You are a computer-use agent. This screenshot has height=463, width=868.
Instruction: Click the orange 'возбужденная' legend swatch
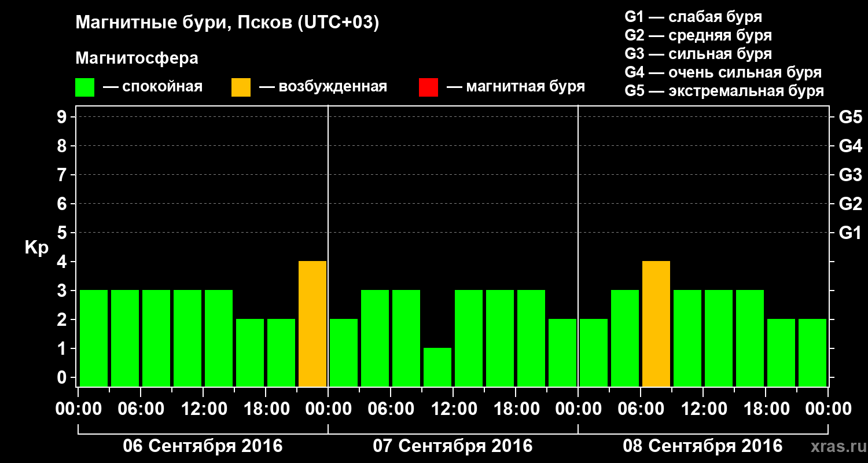point(241,87)
